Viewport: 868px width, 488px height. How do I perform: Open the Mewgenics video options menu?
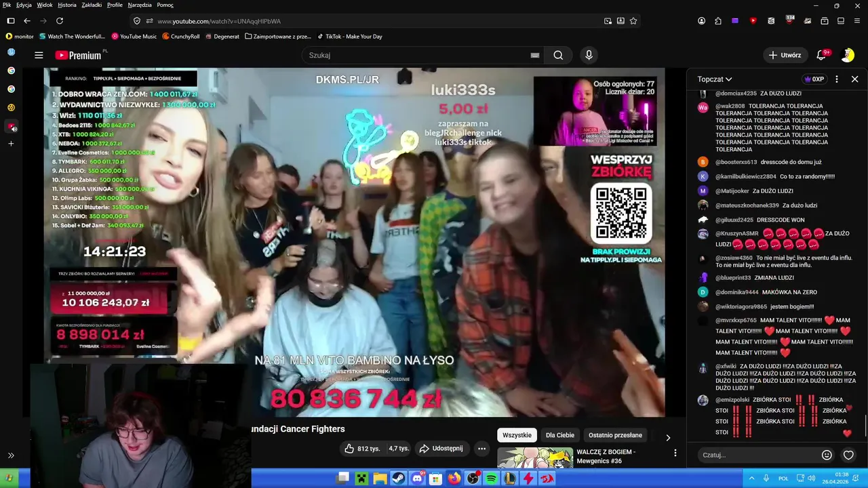click(675, 453)
